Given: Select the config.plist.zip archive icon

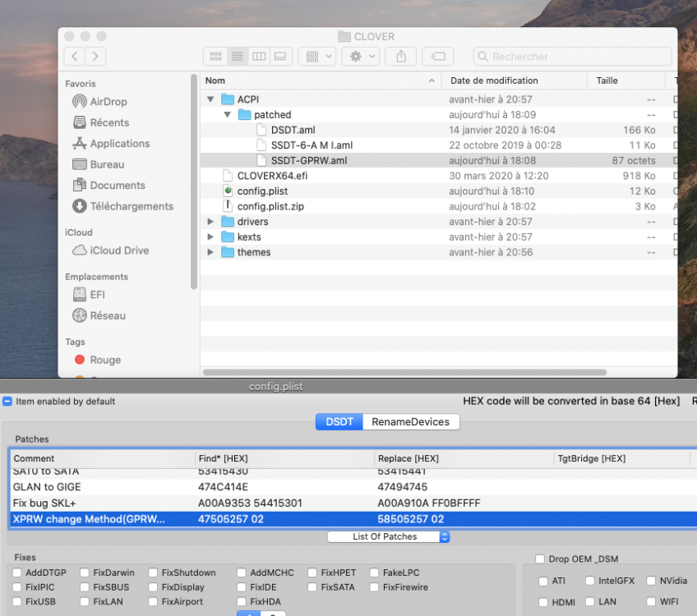Looking at the screenshot, I should click(x=228, y=206).
